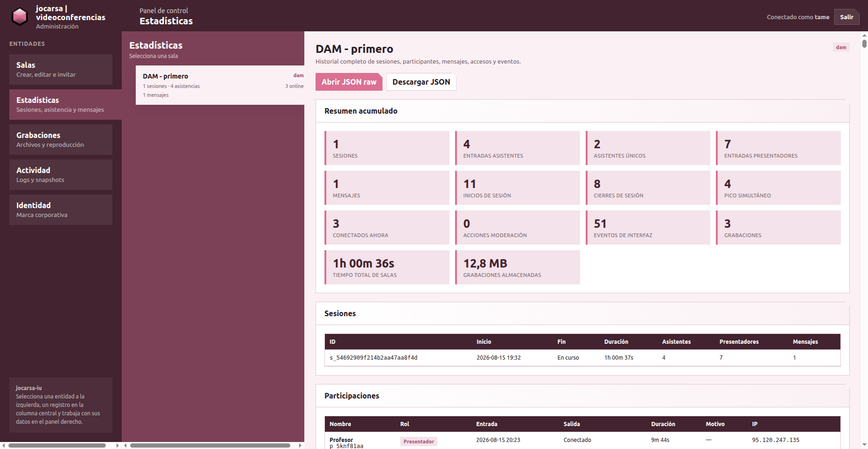The height and width of the screenshot is (449, 868).
Task: Click the Asistentes Únicos stat card
Action: point(648,148)
